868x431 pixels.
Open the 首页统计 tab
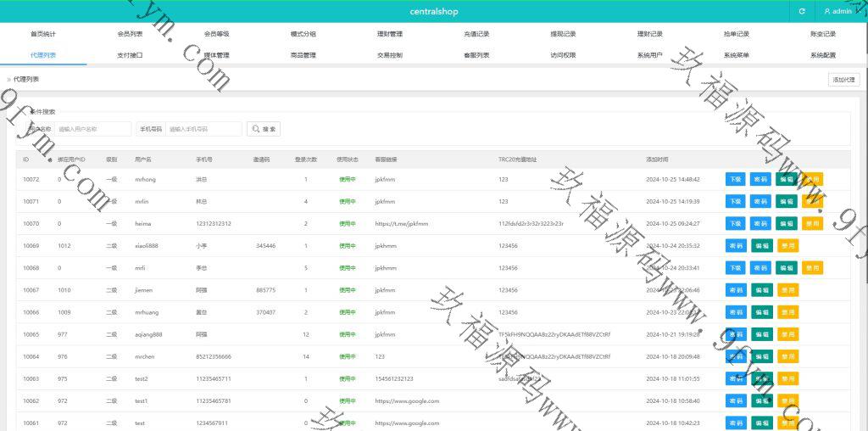pos(43,34)
